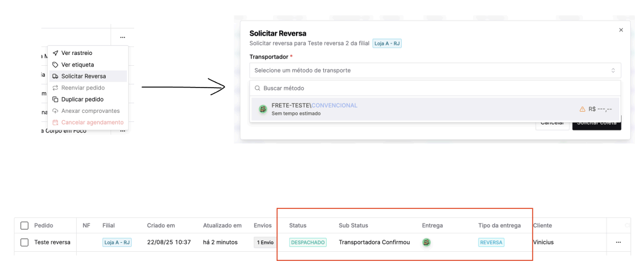Click the Ver rastreio arrow icon
The height and width of the screenshot is (279, 644).
(56, 53)
